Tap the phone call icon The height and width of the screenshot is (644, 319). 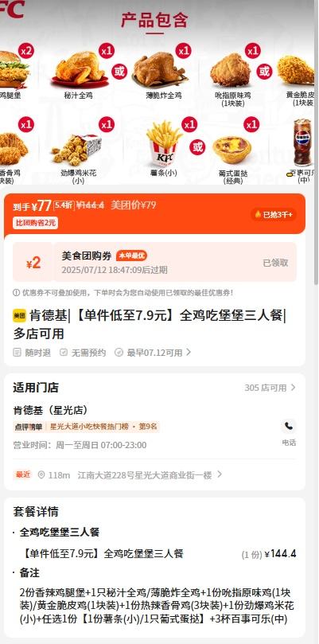[x=289, y=427]
